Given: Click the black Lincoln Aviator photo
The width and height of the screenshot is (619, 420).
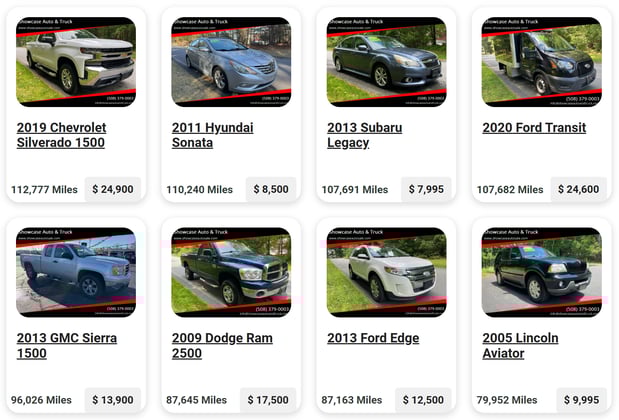Looking at the screenshot, I should [542, 272].
